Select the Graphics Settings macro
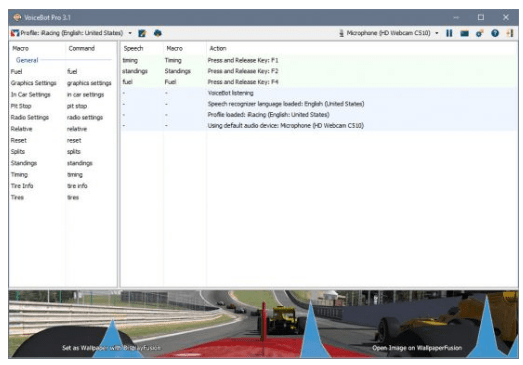Image resolution: width=523 pixels, height=365 pixels. click(33, 83)
